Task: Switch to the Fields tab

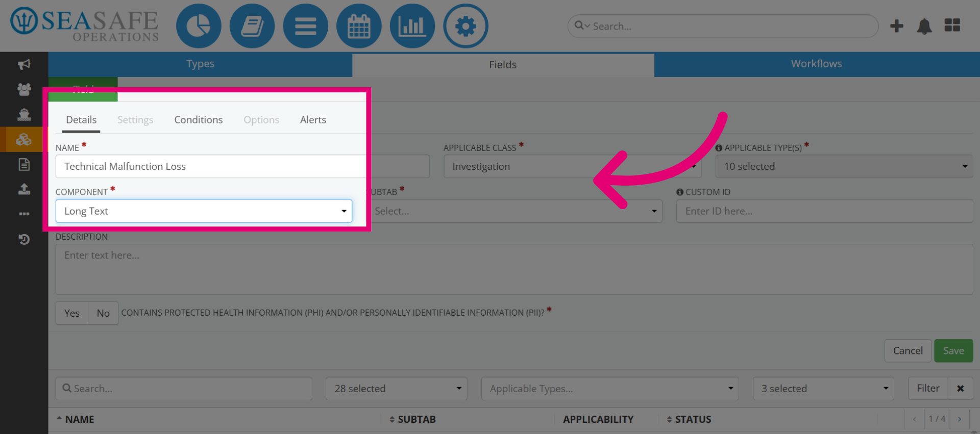Action: tap(503, 65)
